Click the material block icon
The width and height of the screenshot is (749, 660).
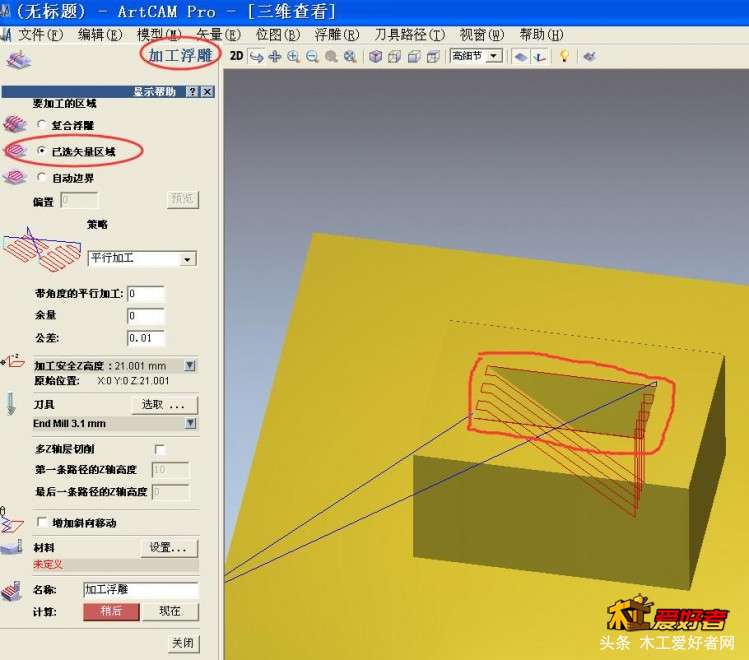click(12, 547)
